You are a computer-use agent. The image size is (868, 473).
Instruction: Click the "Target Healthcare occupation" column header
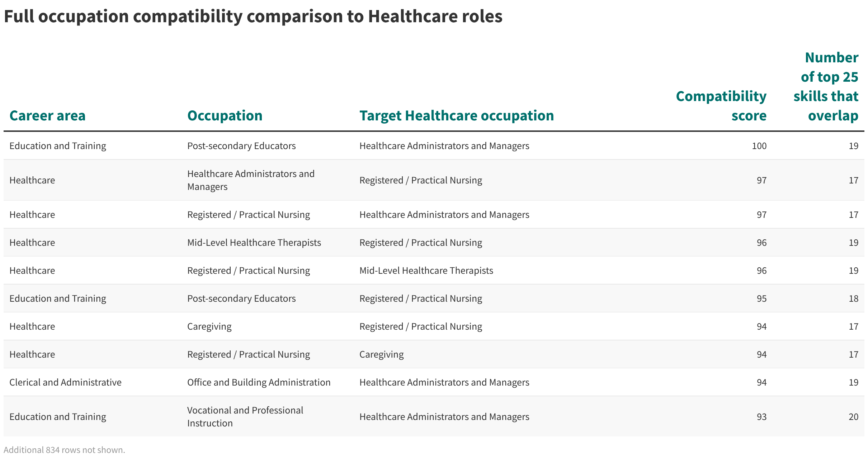point(456,116)
